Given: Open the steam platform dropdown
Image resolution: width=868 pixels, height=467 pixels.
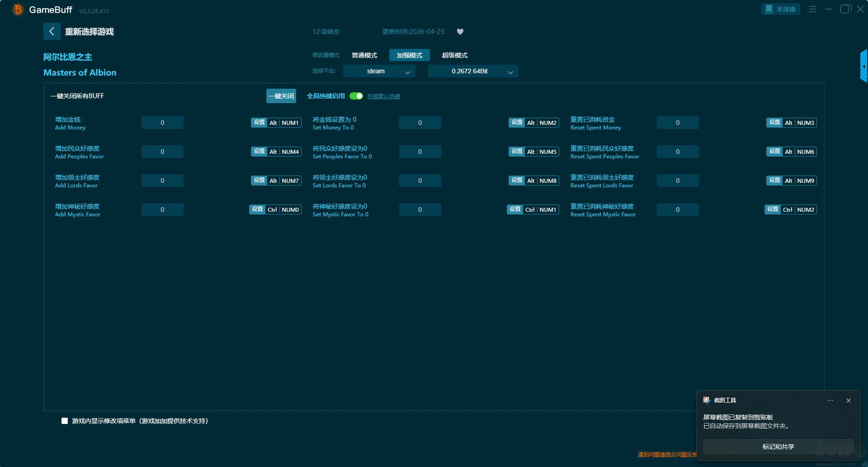Looking at the screenshot, I should pyautogui.click(x=379, y=71).
